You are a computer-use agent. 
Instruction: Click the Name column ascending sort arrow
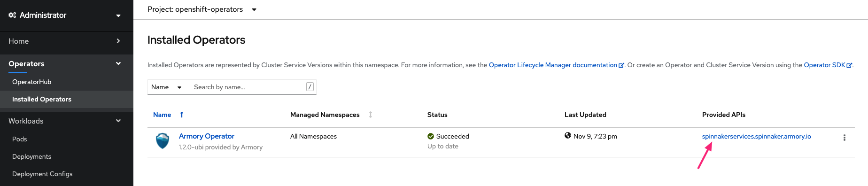coord(182,115)
